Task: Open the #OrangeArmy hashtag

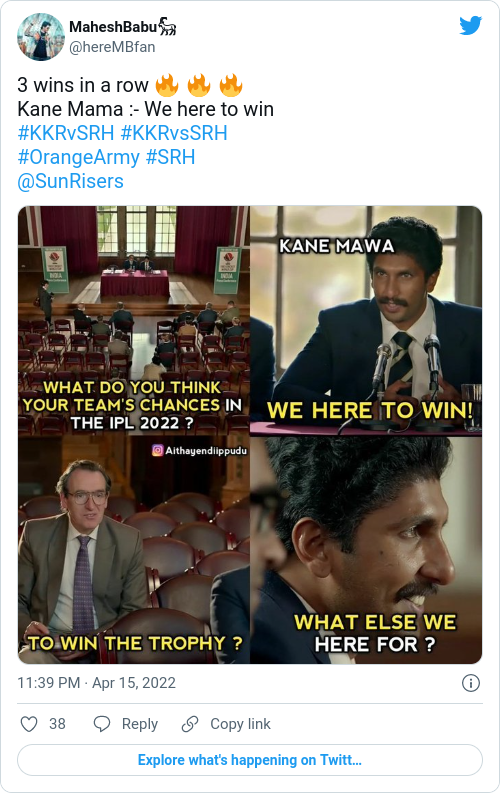Action: pyautogui.click(x=78, y=157)
